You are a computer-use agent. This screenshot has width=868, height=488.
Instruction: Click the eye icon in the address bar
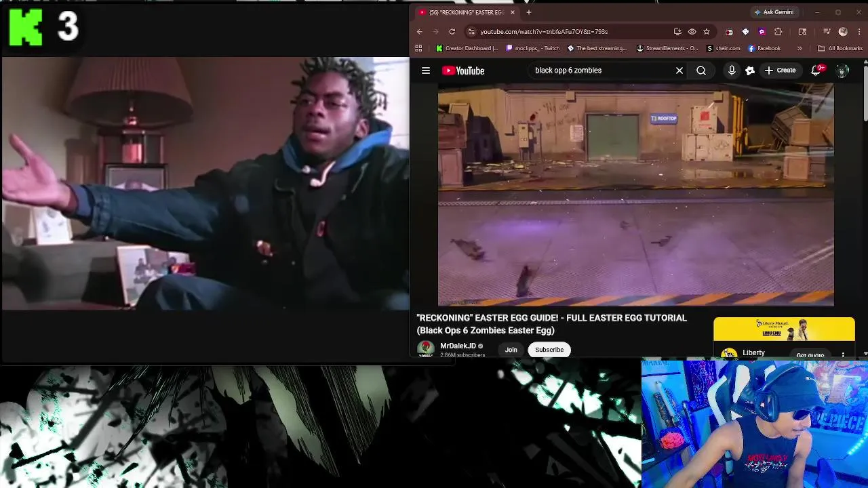click(692, 32)
